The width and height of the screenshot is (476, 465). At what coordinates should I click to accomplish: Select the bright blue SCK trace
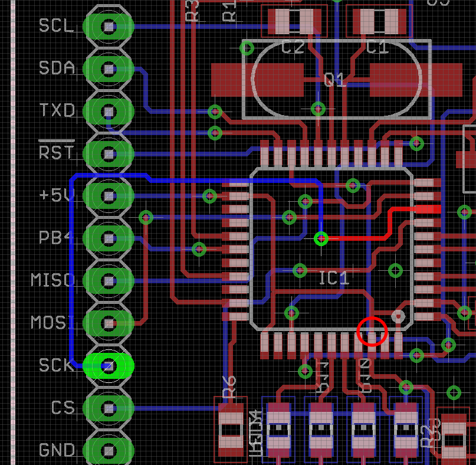(x=71, y=270)
